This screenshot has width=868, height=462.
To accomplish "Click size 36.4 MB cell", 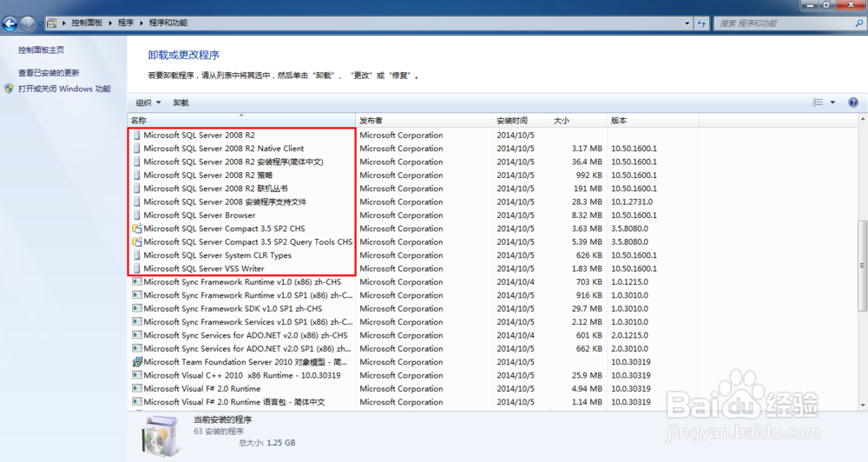I will tap(587, 162).
